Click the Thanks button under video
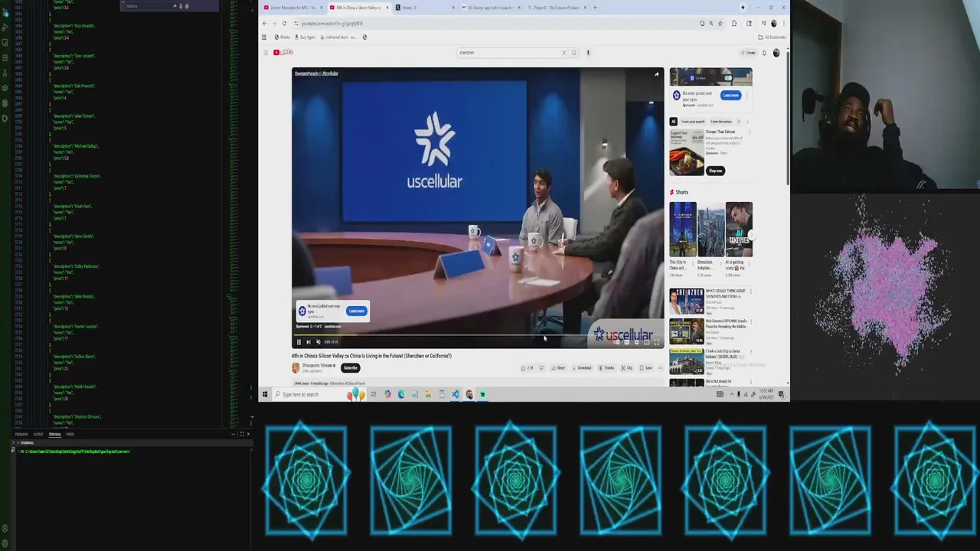 coord(607,368)
